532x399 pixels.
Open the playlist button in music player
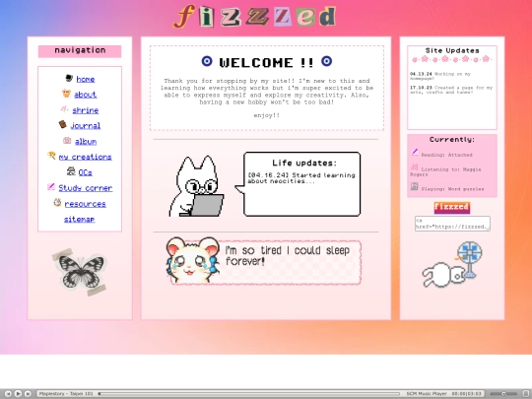point(525,393)
